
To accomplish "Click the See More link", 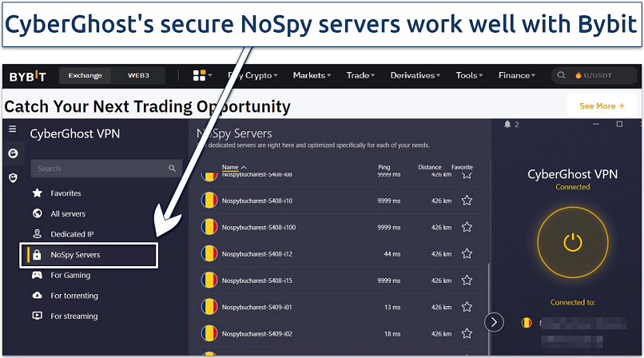I will [601, 105].
